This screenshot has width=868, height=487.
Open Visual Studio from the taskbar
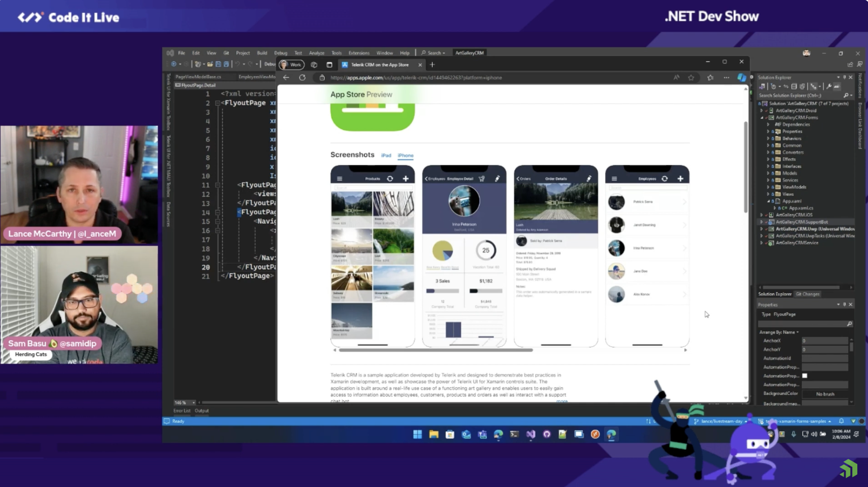point(530,435)
